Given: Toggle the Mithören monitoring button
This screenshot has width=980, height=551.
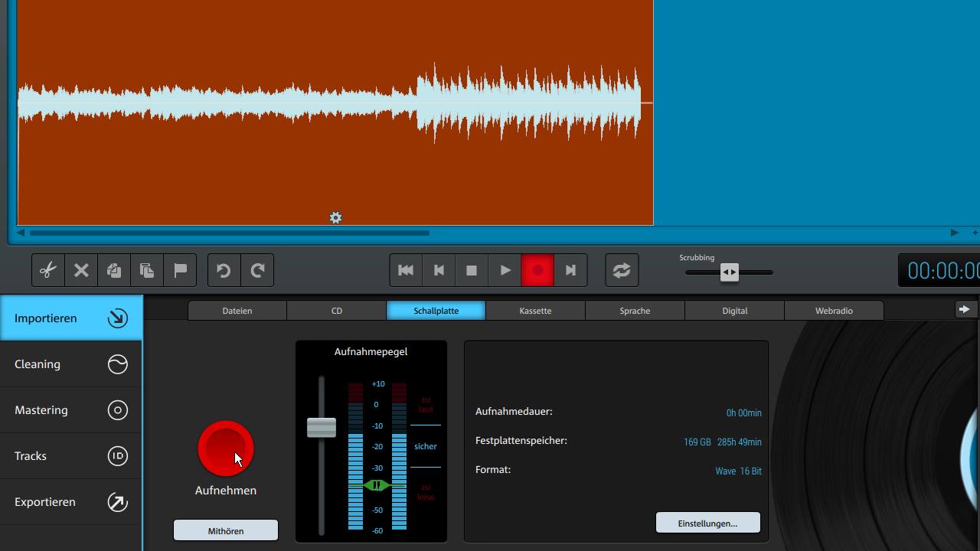Looking at the screenshot, I should pyautogui.click(x=226, y=530).
